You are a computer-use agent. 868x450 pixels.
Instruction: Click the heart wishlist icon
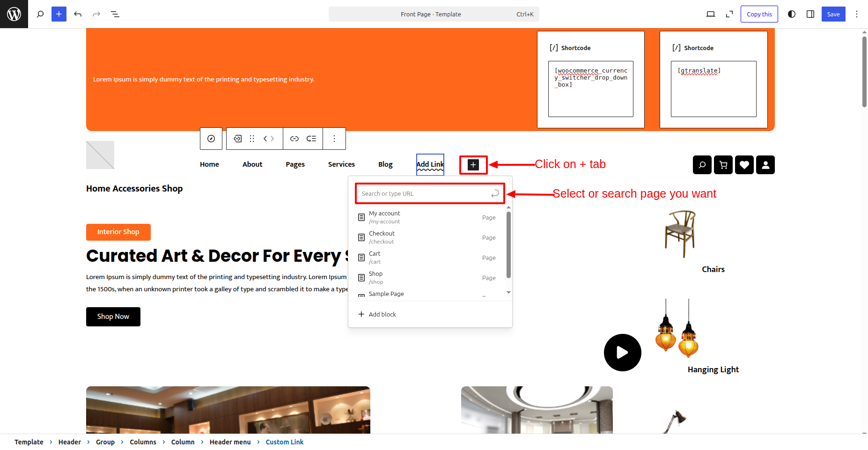744,165
